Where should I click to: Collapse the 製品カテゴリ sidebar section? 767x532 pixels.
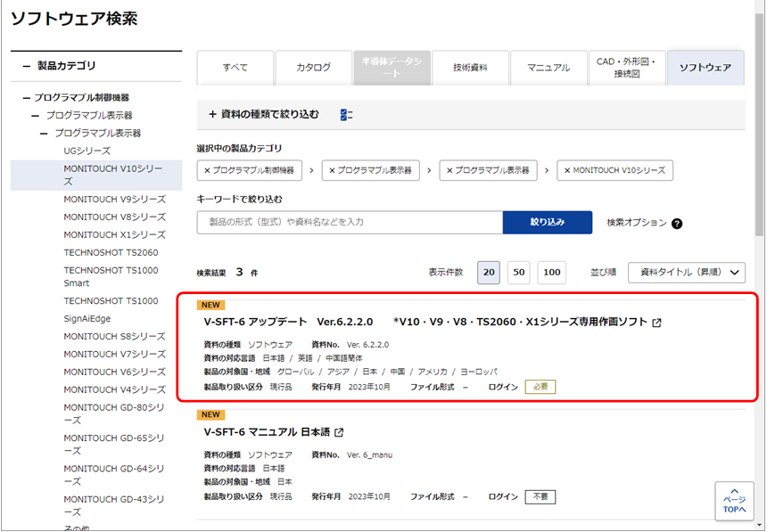tap(27, 66)
